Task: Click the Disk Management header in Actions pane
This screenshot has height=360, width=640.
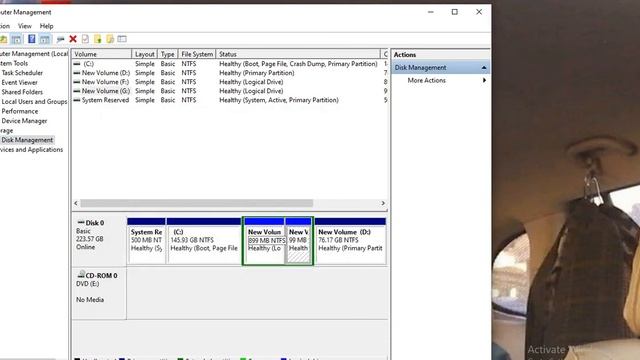Action: [440, 67]
